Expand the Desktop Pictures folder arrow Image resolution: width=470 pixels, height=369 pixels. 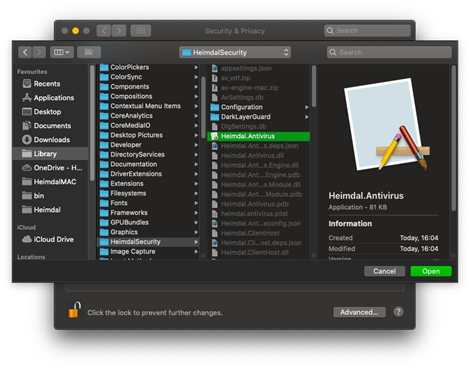coord(196,135)
